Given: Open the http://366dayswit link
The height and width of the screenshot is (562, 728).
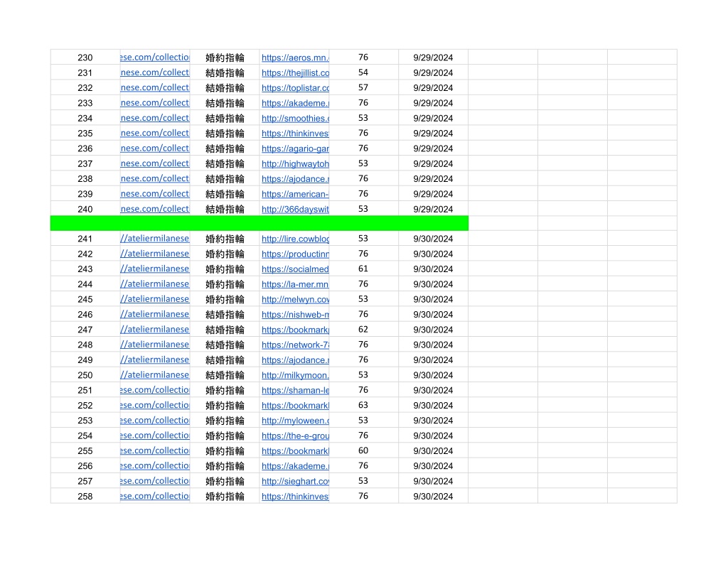Looking at the screenshot, I should click(295, 210).
